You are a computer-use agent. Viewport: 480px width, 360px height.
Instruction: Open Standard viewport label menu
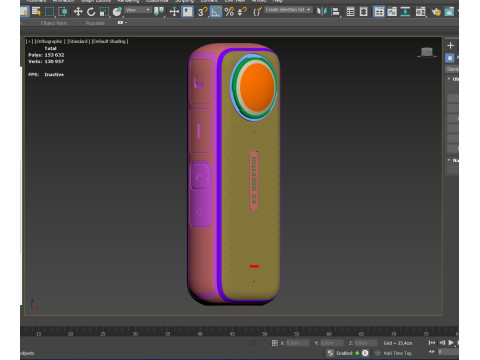pos(78,41)
